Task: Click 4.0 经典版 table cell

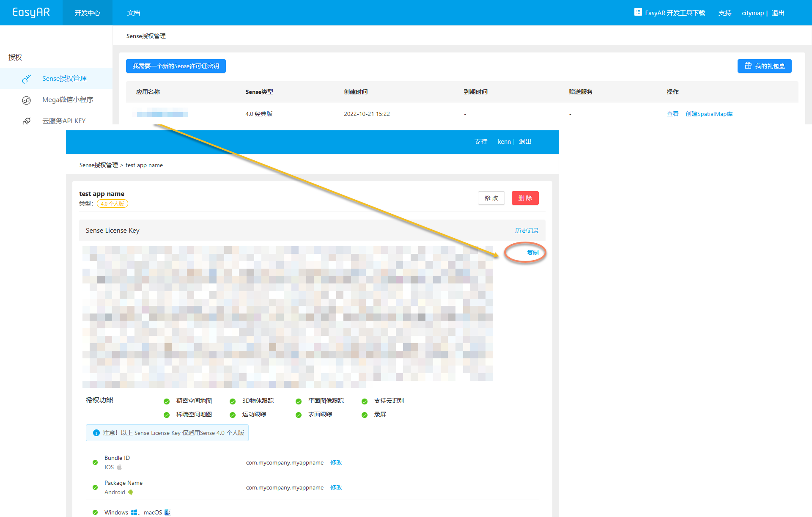Action: click(259, 114)
